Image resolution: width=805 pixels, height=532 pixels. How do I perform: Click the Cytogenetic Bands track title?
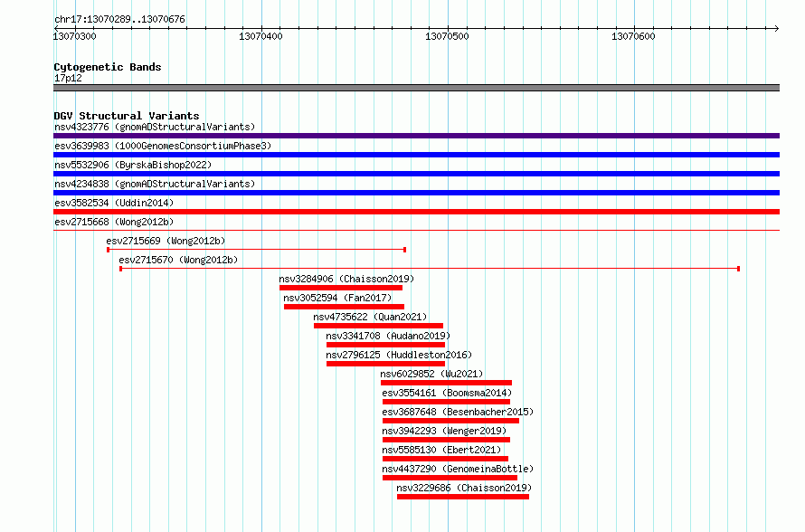tap(108, 67)
